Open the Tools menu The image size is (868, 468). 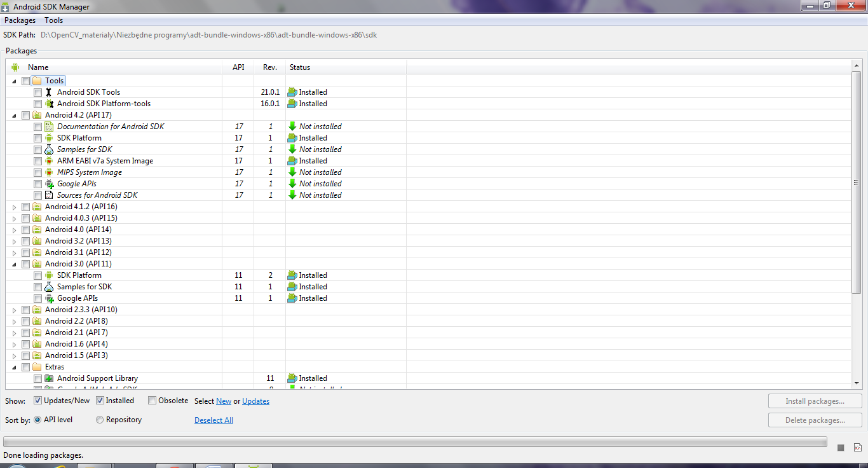[x=54, y=20]
